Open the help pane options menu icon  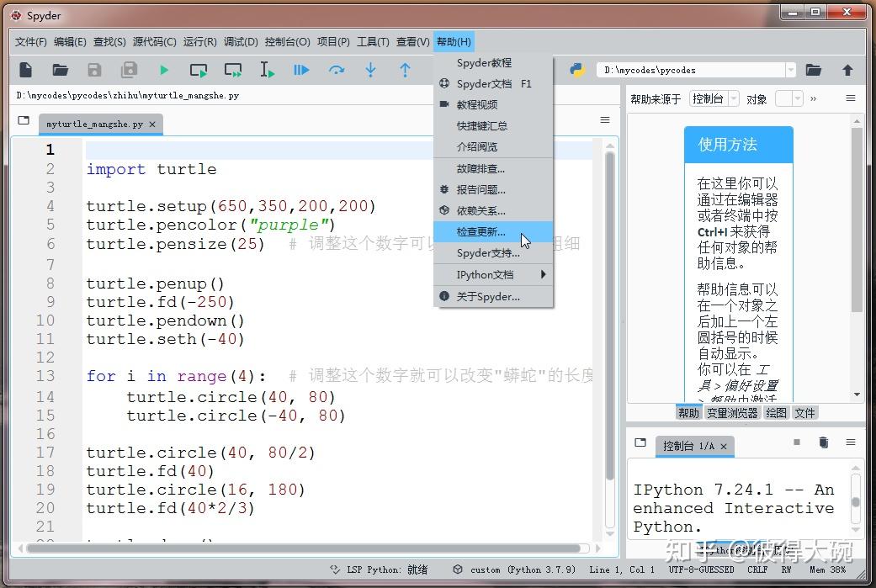click(x=849, y=98)
